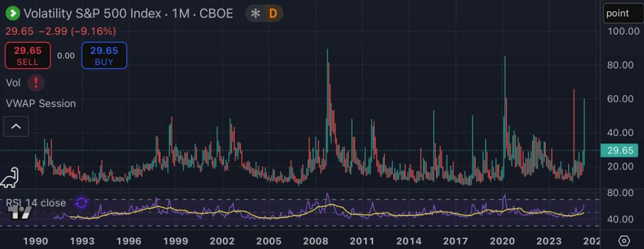Click the 1990 label on time axis
Viewport: 644px width, 249px height.
tap(36, 241)
